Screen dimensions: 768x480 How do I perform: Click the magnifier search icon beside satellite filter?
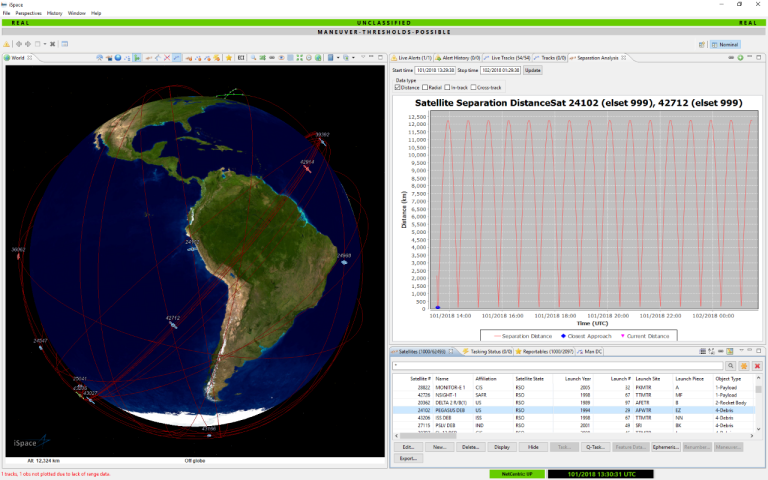coord(731,365)
